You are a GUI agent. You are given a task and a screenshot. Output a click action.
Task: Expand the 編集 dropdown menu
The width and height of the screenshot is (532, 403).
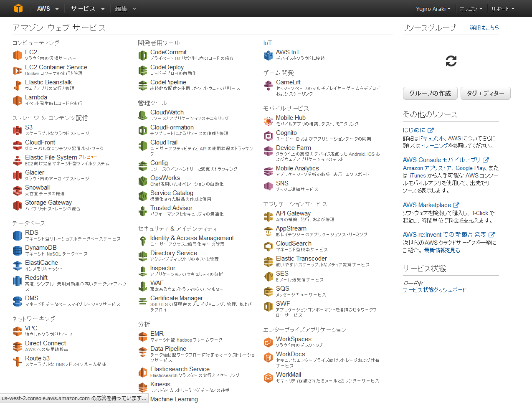click(126, 8)
